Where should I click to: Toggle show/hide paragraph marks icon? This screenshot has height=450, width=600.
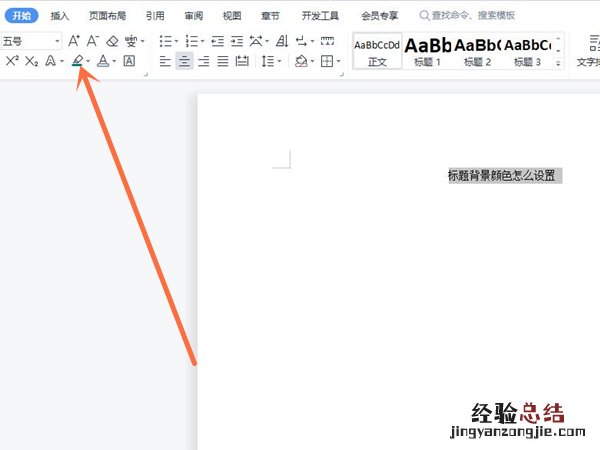tap(302, 41)
